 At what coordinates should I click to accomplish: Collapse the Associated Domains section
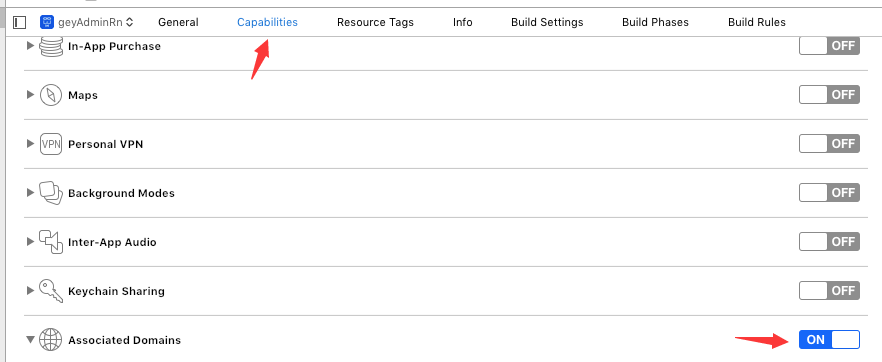(30, 340)
